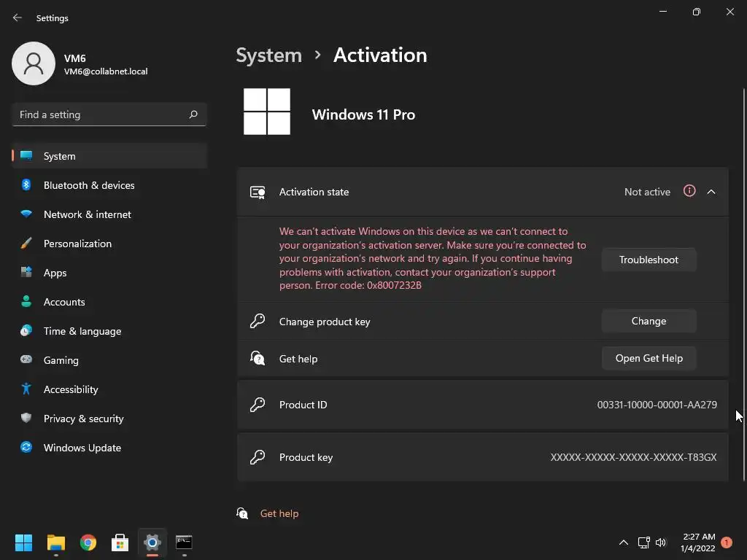Click the Not active status text
This screenshot has width=747, height=560.
click(647, 192)
